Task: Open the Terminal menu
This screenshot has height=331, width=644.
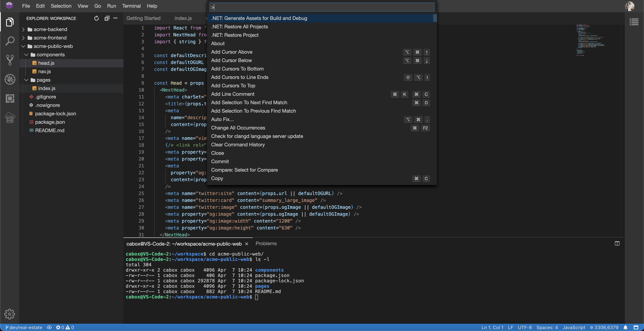Action: click(x=131, y=6)
